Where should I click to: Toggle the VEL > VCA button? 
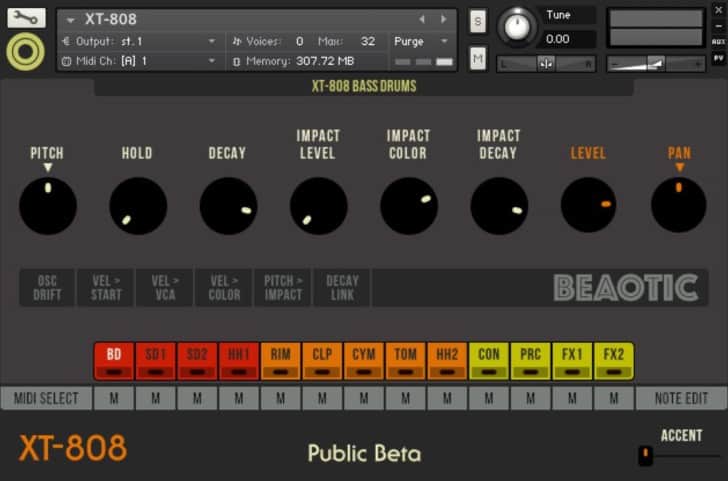[165, 288]
